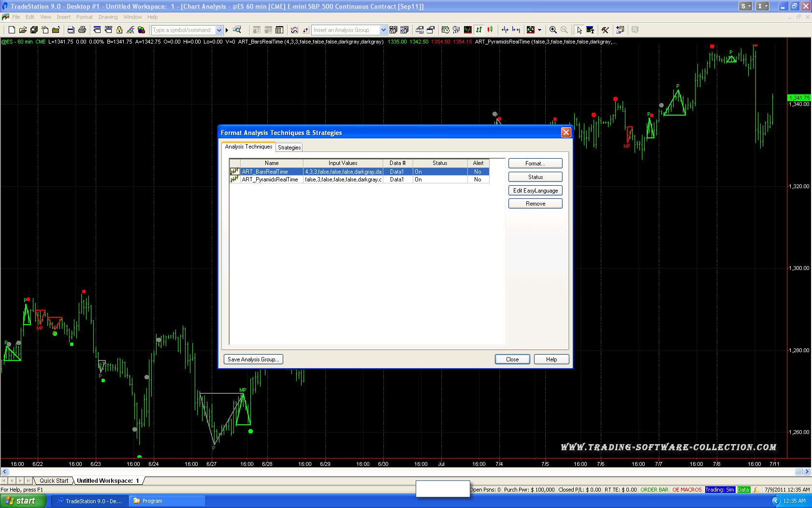
Task: Click the Open folder toolbar icon
Action: coord(23,30)
